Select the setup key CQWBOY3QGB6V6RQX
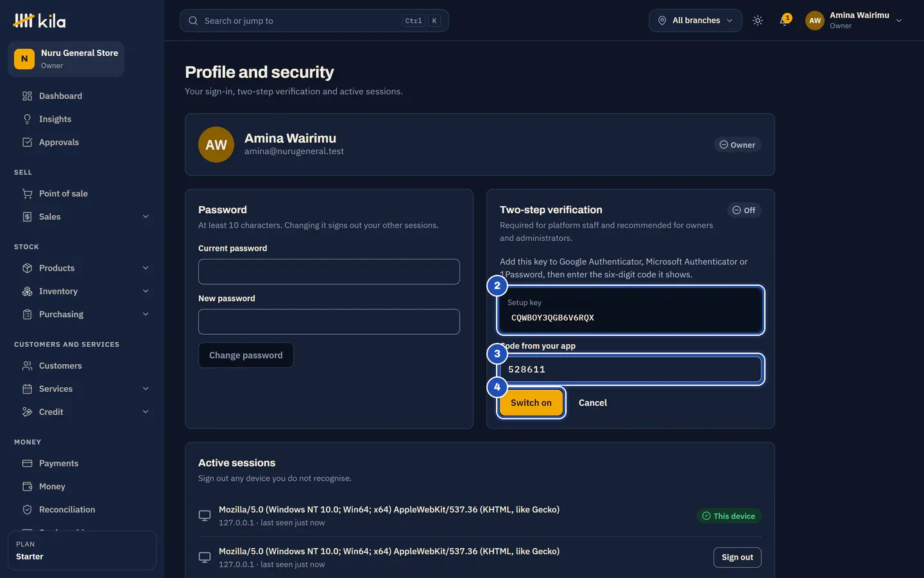The image size is (924, 578). (x=552, y=318)
